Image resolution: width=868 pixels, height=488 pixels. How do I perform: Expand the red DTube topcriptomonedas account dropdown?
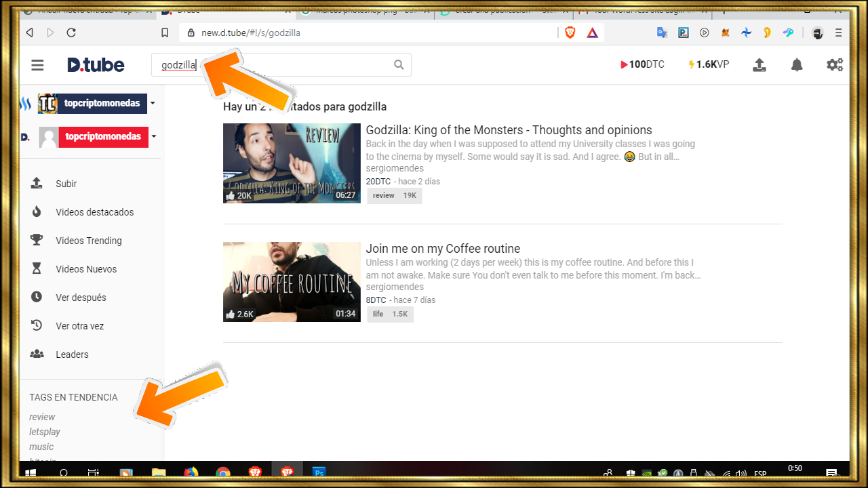click(153, 136)
